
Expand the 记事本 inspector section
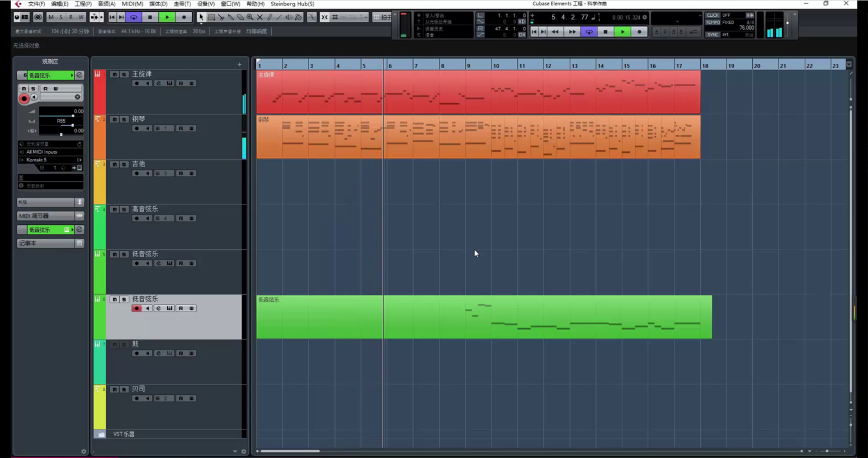[51, 243]
